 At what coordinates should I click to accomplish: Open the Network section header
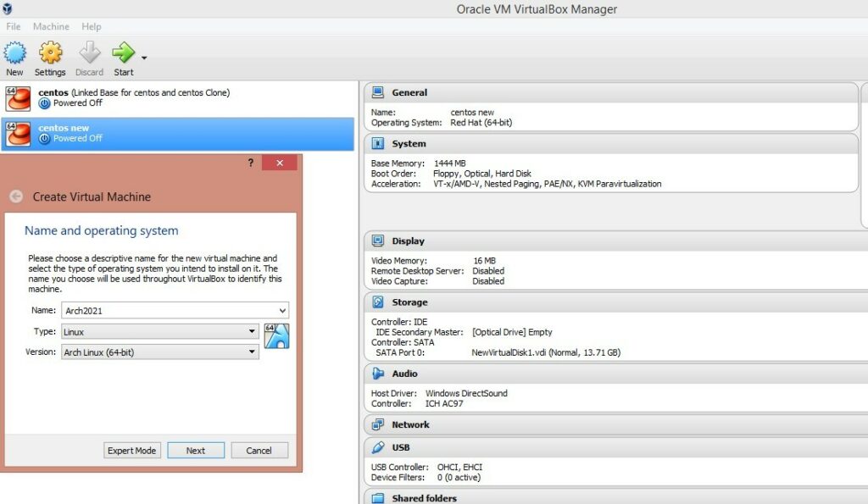tap(616, 424)
